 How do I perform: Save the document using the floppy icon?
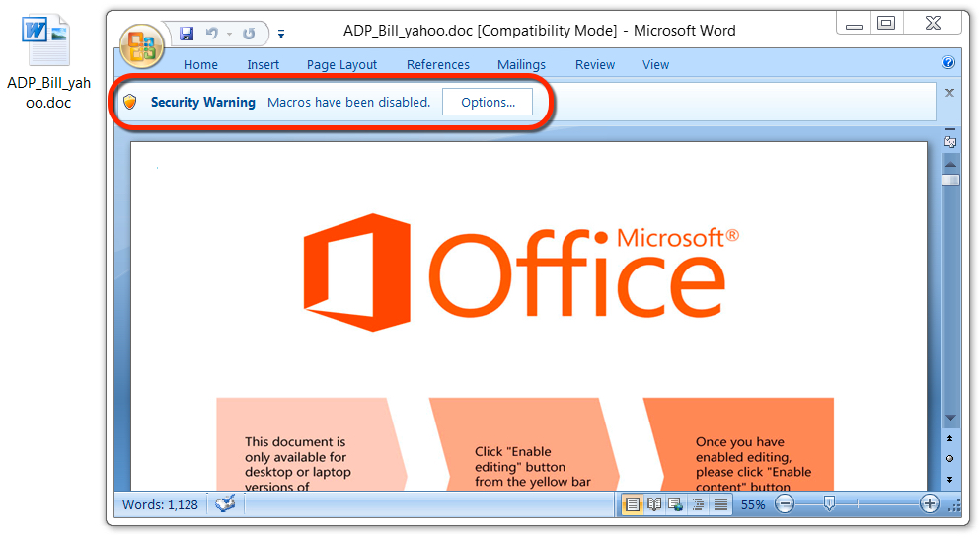(187, 34)
